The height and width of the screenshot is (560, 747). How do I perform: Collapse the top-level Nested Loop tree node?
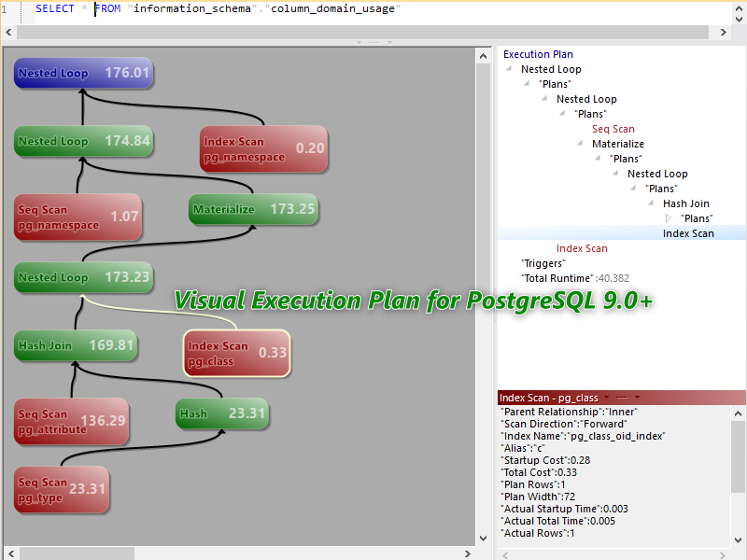(x=509, y=68)
